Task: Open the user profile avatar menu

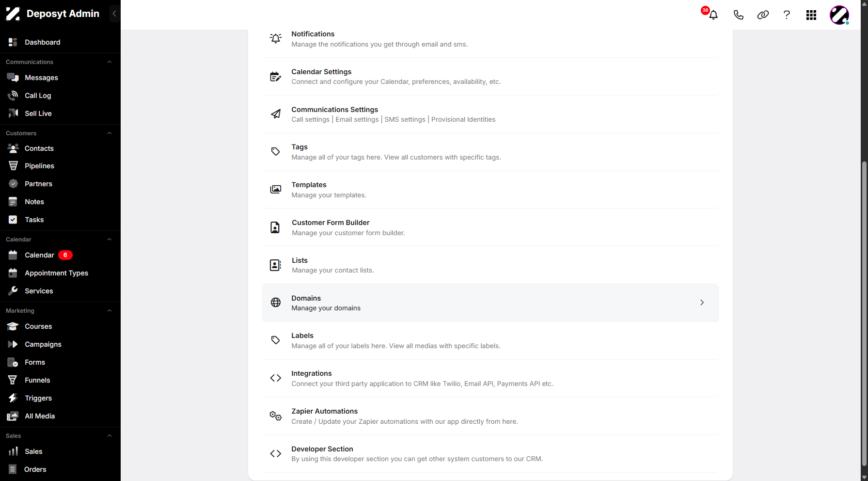Action: point(839,15)
